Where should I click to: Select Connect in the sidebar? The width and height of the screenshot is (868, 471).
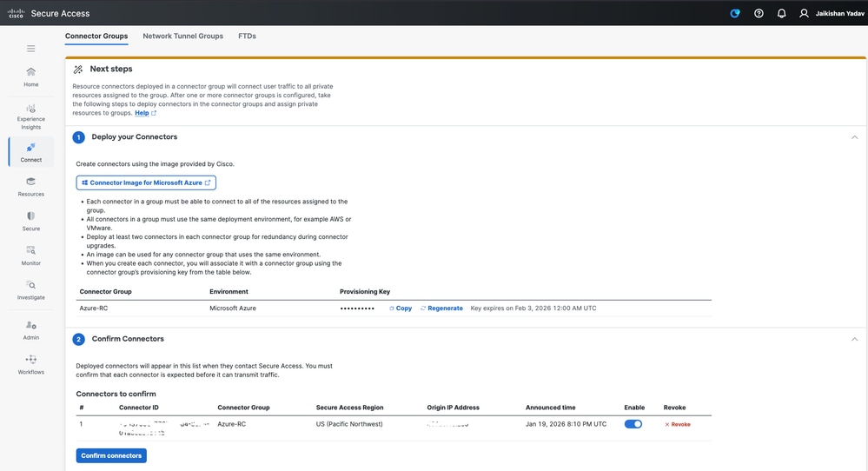click(31, 152)
